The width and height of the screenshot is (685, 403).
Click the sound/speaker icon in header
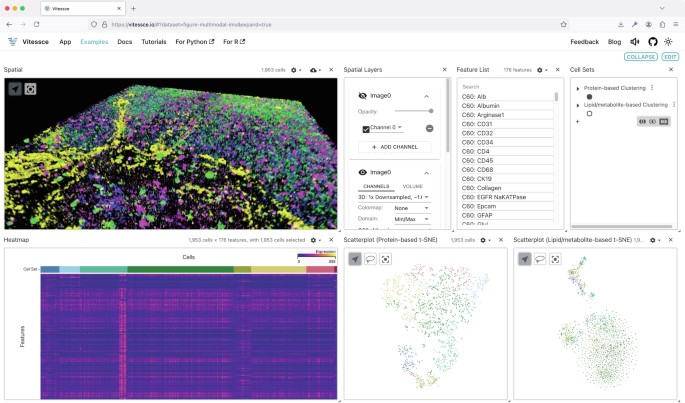pos(635,42)
